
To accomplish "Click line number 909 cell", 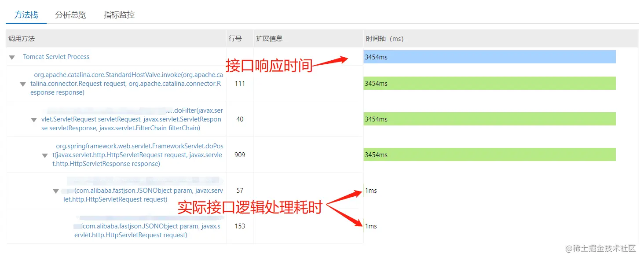I will [240, 155].
